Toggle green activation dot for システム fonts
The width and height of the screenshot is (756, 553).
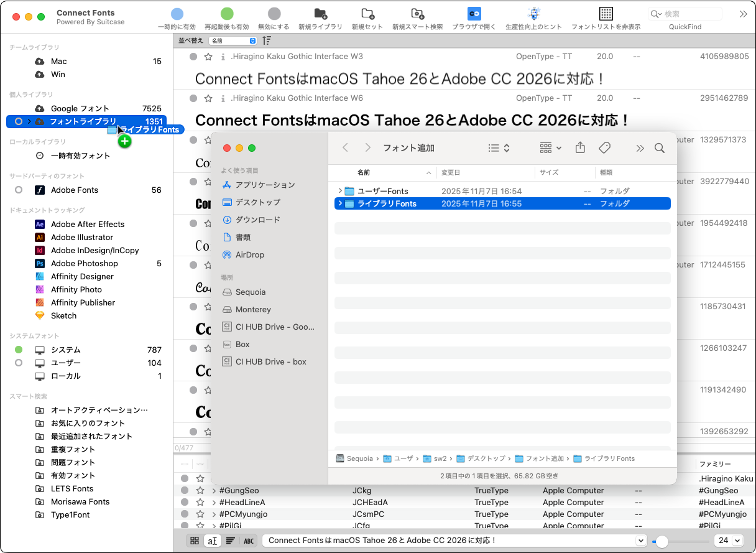[x=19, y=350]
